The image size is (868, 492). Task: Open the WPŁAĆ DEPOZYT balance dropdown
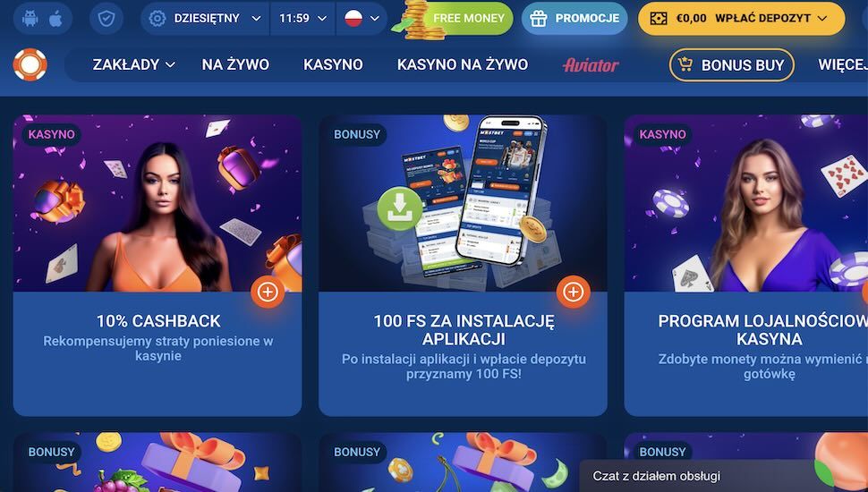click(x=741, y=18)
